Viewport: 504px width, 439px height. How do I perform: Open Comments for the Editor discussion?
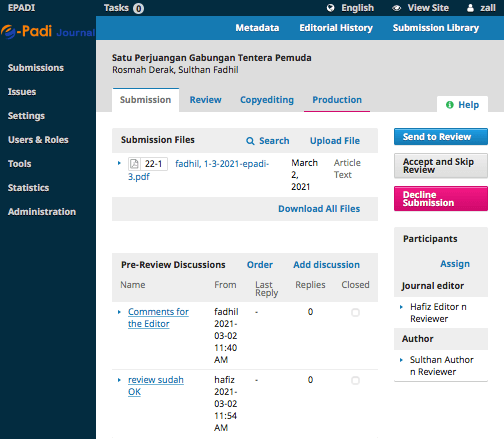tap(158, 318)
